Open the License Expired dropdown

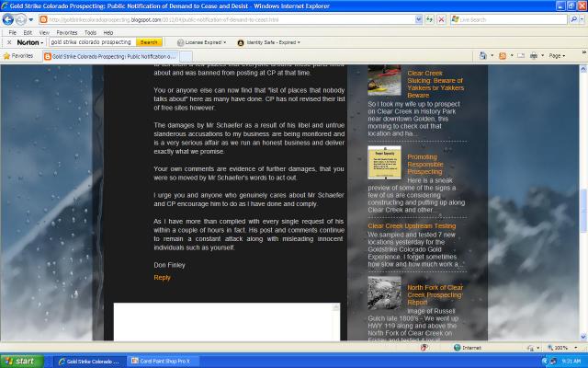[202, 42]
